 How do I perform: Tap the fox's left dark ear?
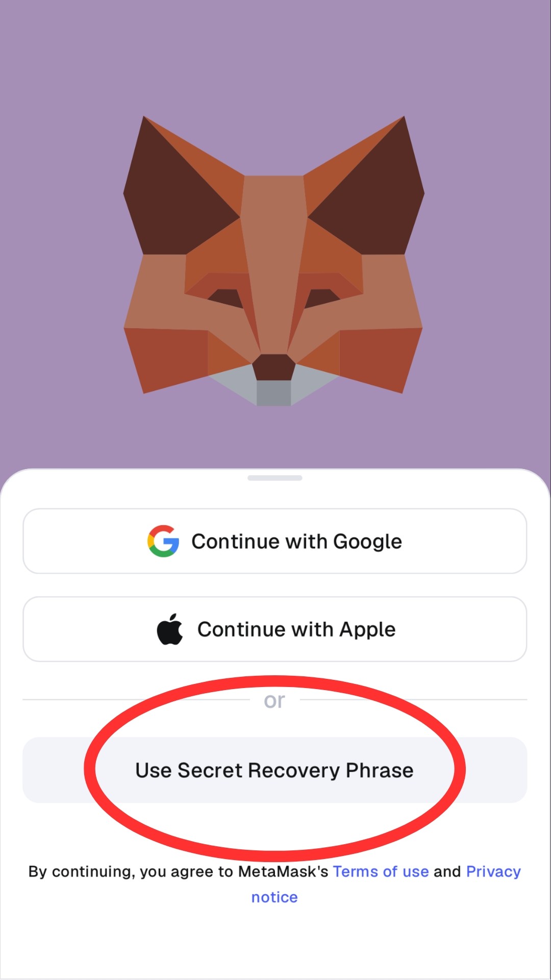[173, 199]
